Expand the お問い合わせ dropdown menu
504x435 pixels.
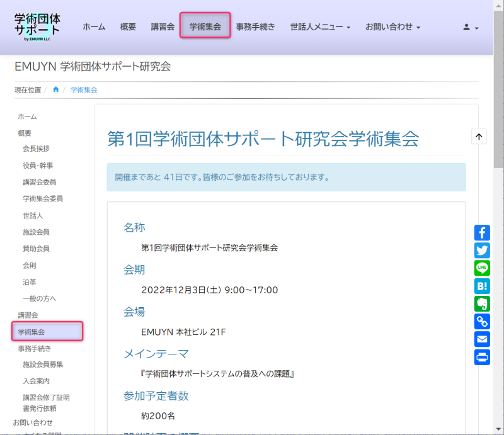click(392, 27)
